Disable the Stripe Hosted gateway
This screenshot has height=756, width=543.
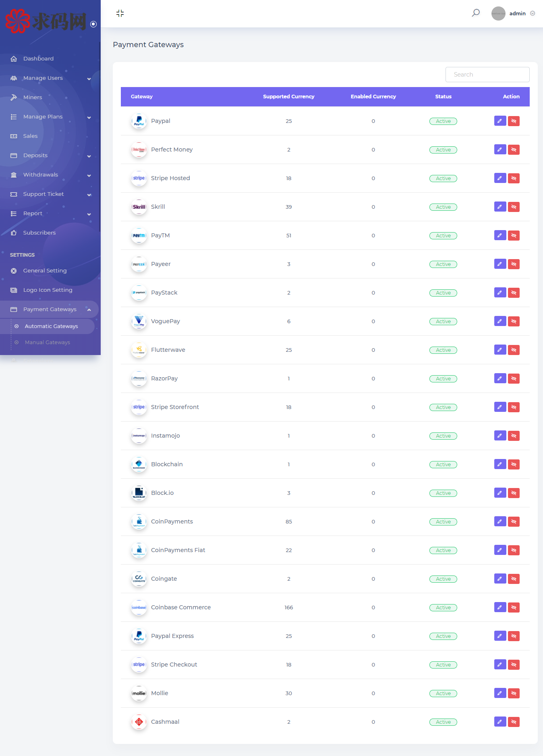pos(514,178)
